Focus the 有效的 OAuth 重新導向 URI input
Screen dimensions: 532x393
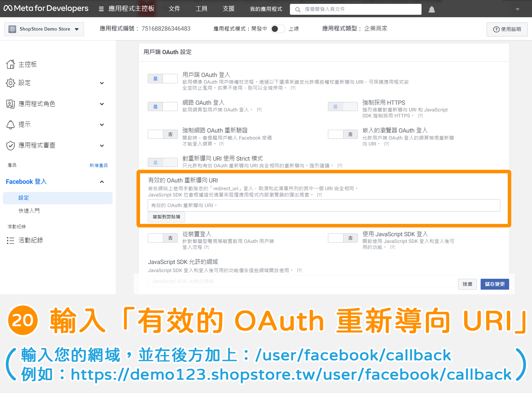click(x=324, y=206)
